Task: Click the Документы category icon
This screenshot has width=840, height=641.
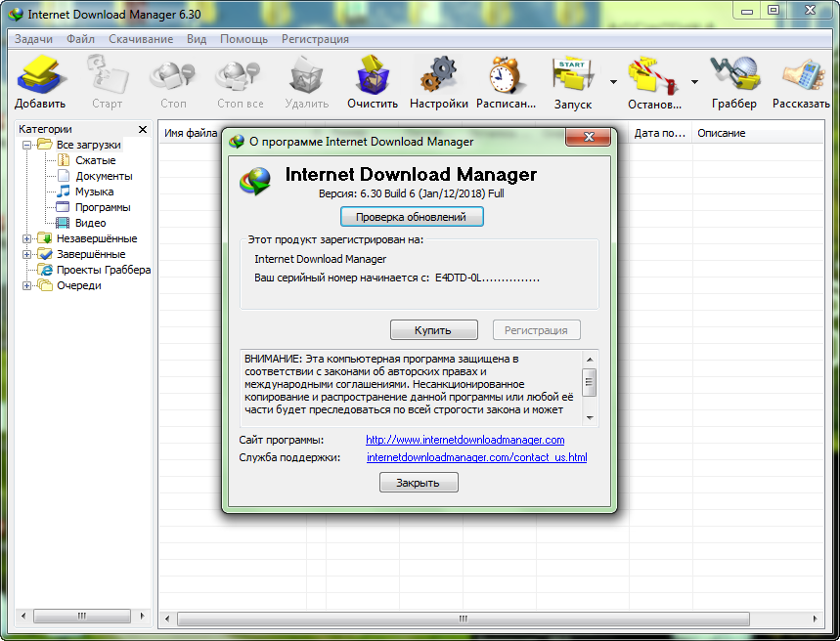Action: coord(64,176)
